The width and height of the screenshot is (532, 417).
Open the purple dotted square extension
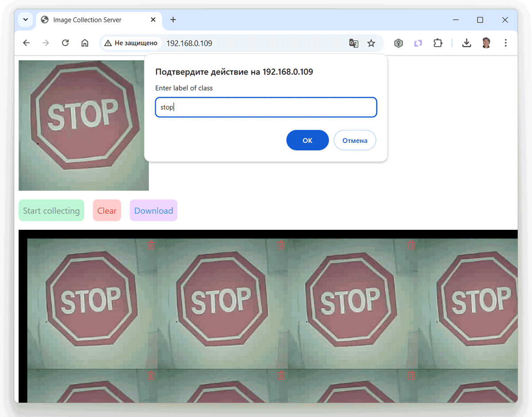(x=418, y=43)
